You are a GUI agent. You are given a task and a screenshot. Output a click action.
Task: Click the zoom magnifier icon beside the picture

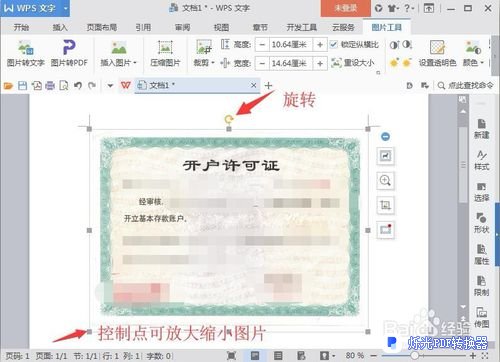click(x=385, y=181)
